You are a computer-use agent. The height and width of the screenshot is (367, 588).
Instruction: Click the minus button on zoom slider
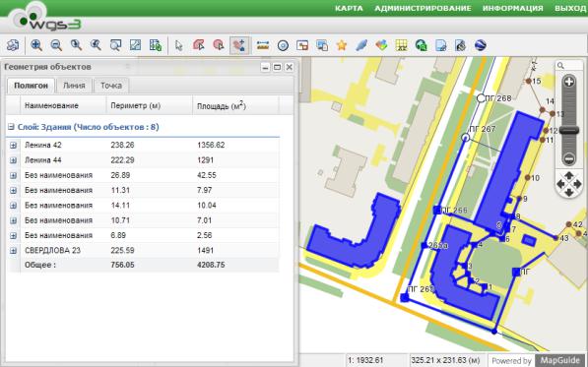[569, 158]
